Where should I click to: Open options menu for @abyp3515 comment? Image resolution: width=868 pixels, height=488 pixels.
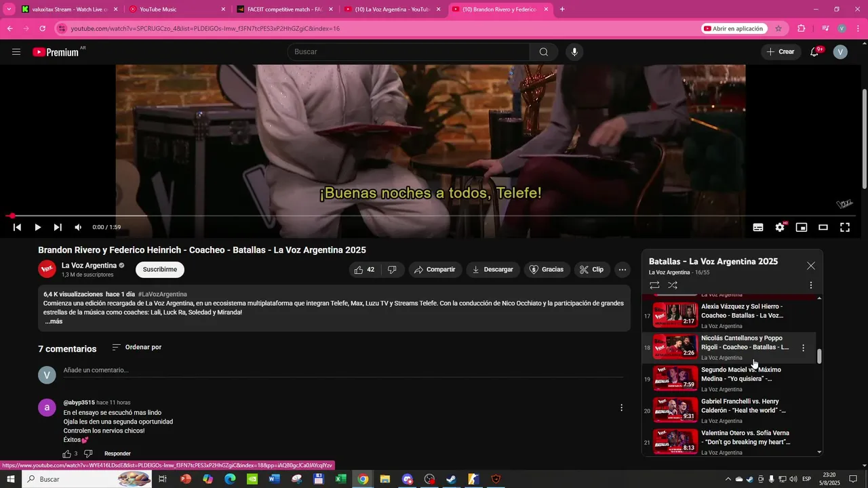pos(621,407)
